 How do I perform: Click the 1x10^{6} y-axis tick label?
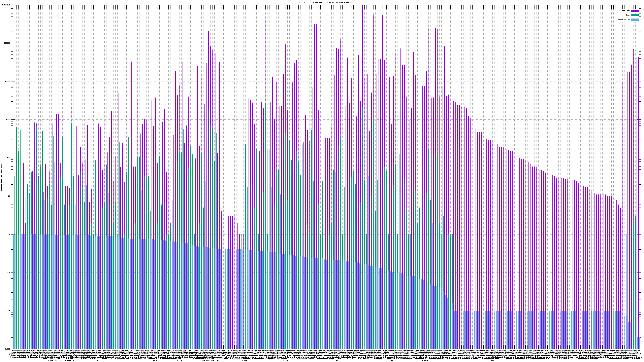pos(6,5)
